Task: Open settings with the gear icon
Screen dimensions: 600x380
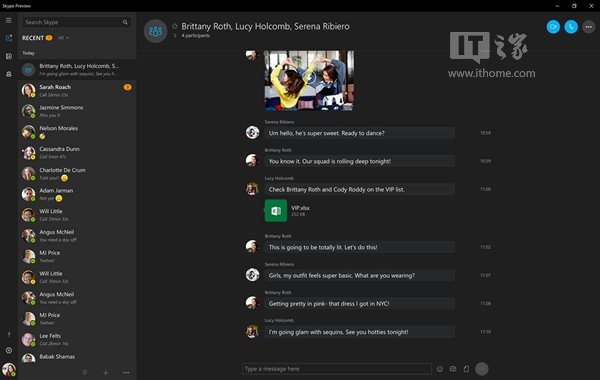Action: click(8, 350)
